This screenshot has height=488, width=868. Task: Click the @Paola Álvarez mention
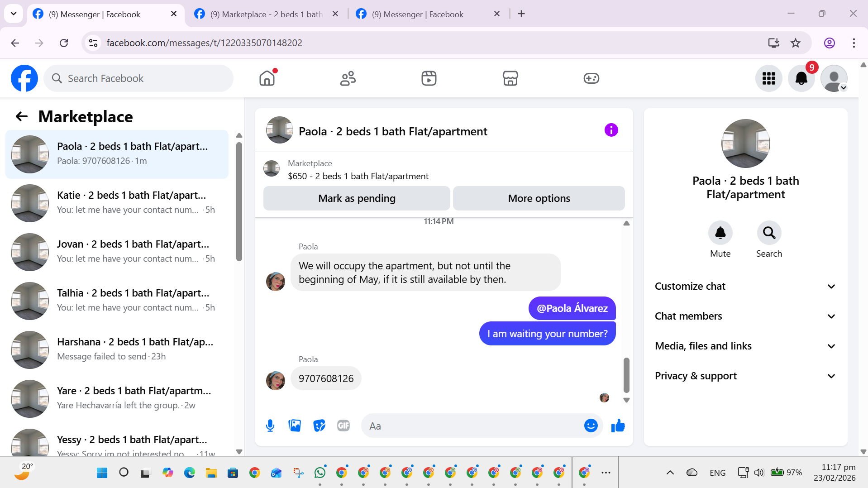(572, 308)
